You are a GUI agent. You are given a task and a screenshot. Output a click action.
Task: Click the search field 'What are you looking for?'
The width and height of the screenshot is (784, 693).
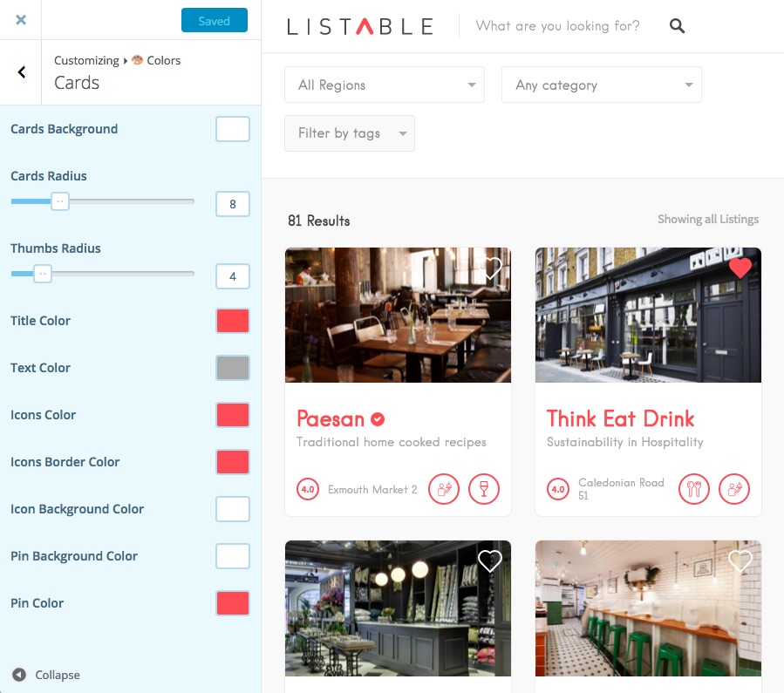coord(557,25)
